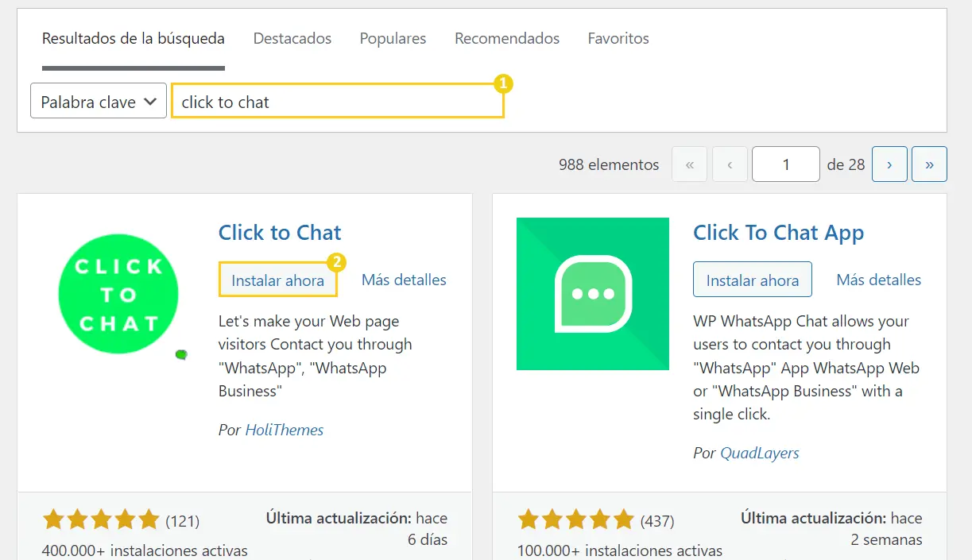This screenshot has height=560, width=972.
Task: Open the Click To Chat App plugin icon
Action: point(593,294)
